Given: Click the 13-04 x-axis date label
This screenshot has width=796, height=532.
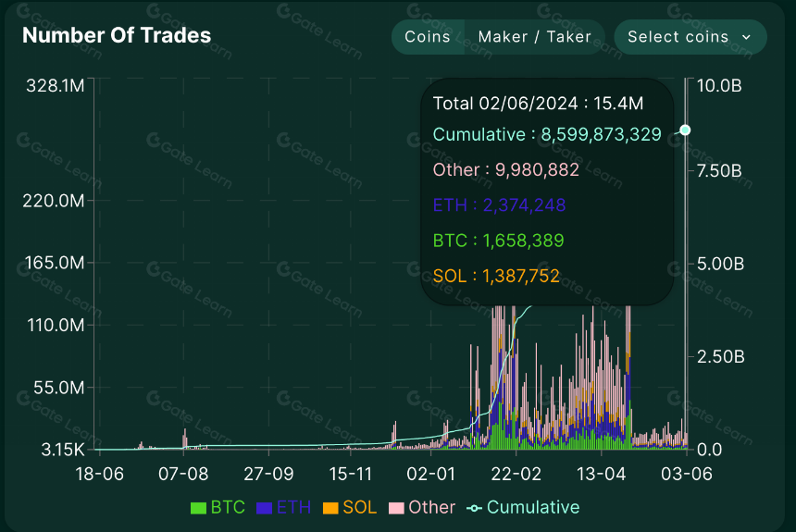Looking at the screenshot, I should 601,474.
